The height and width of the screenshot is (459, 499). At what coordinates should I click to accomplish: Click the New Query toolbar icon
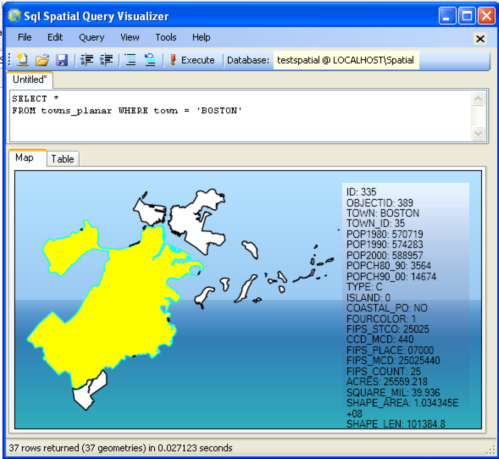(x=22, y=60)
